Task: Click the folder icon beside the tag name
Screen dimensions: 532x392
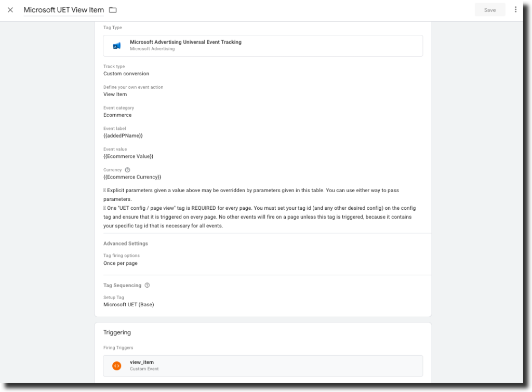Action: pos(113,10)
